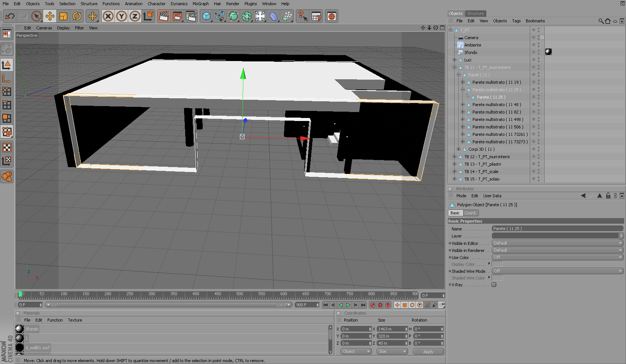Add a HyperNURBS object

pos(233,16)
